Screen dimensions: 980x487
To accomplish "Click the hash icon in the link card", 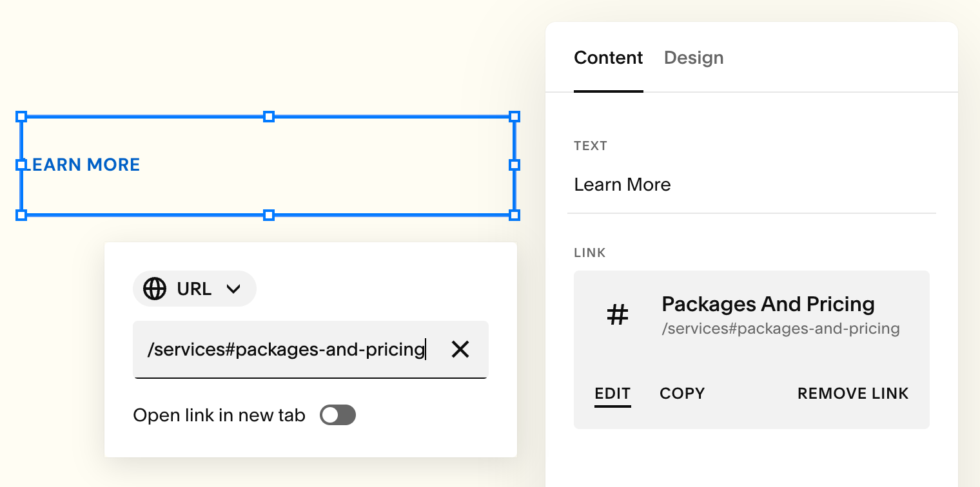I will tap(617, 315).
